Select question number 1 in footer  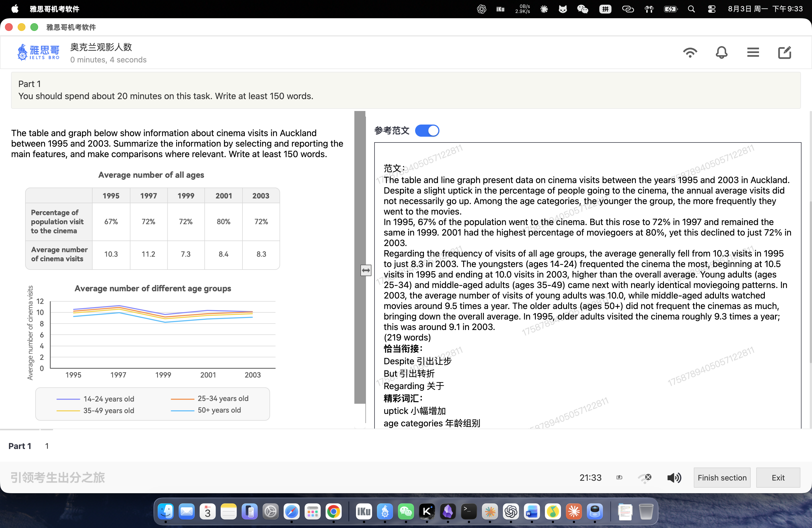(x=47, y=446)
